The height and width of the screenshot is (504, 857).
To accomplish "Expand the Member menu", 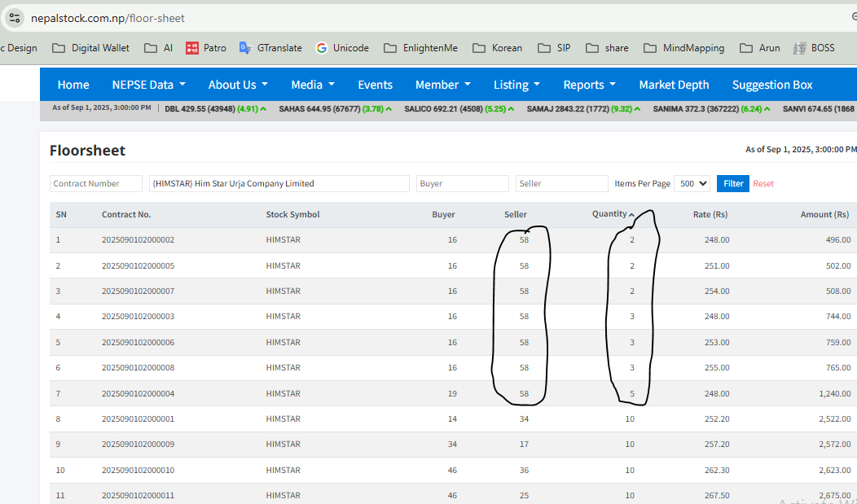I will pyautogui.click(x=442, y=85).
